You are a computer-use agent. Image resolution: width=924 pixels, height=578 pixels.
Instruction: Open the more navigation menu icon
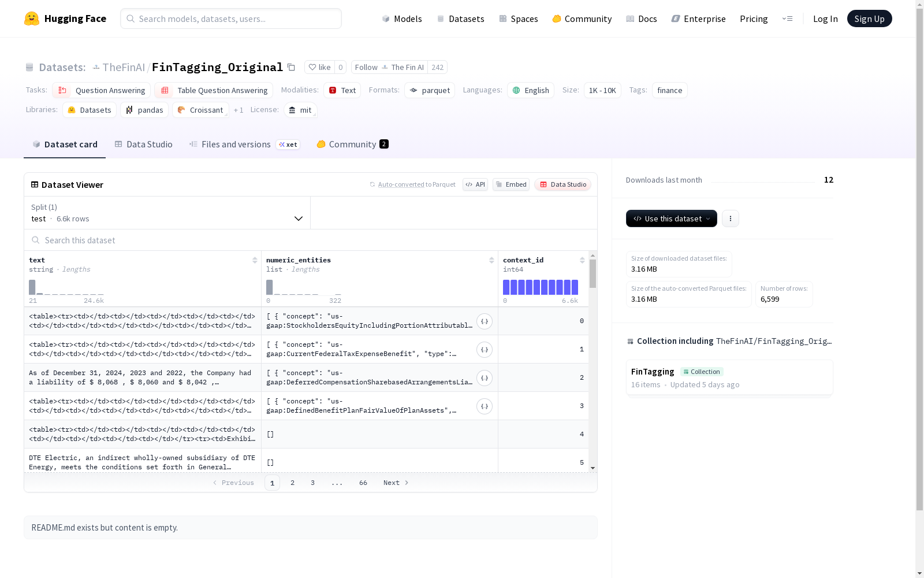point(787,18)
